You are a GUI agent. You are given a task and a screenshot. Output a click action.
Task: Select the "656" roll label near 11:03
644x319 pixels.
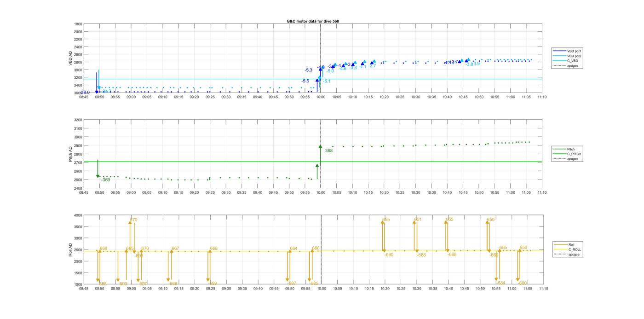pos(523,248)
